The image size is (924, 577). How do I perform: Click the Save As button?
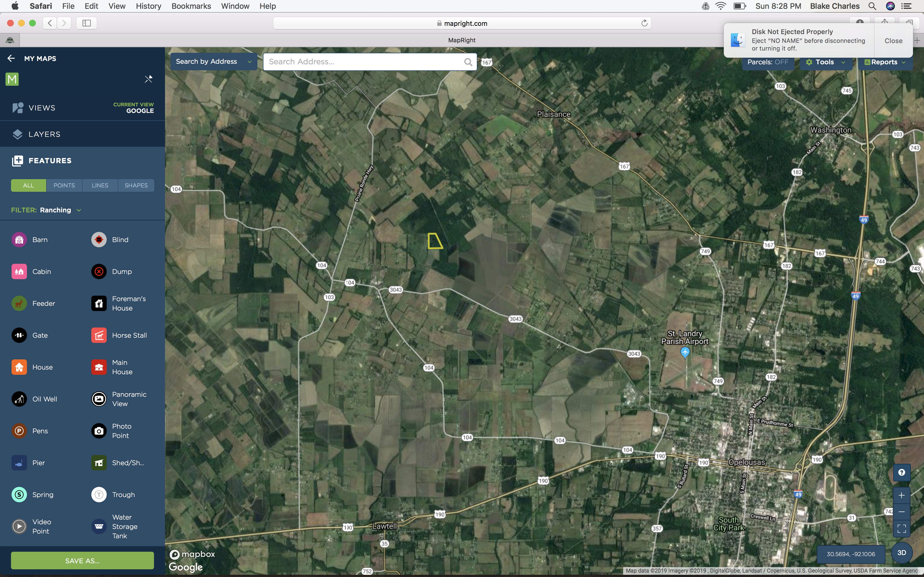[x=82, y=561]
